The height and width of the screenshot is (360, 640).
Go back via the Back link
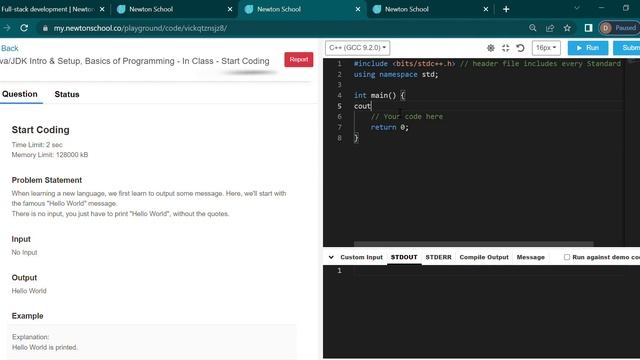[x=10, y=48]
